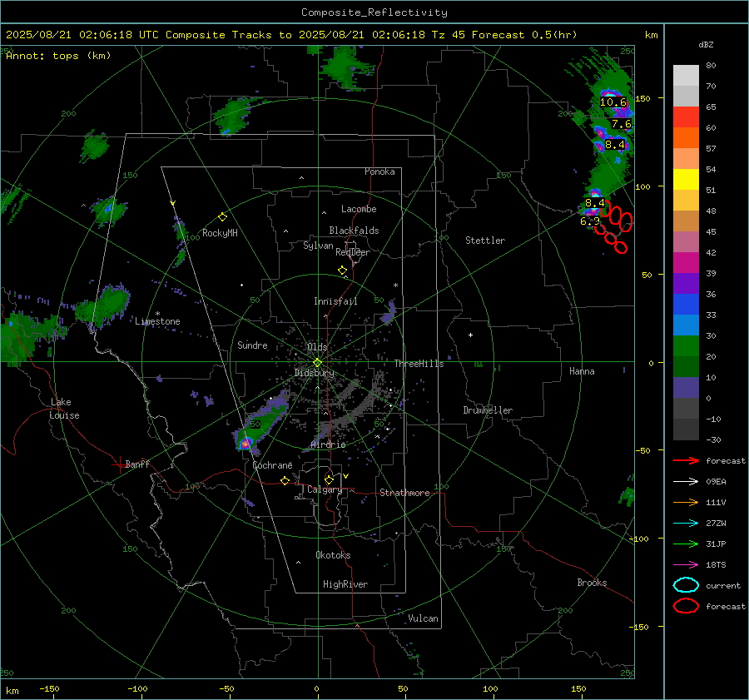
Task: Click the Drumheller city label
Action: coord(488,410)
